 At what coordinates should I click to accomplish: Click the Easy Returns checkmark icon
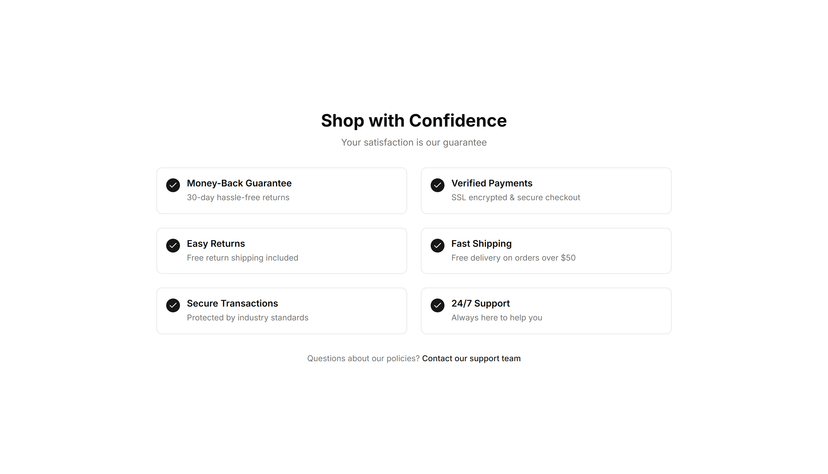click(x=173, y=245)
